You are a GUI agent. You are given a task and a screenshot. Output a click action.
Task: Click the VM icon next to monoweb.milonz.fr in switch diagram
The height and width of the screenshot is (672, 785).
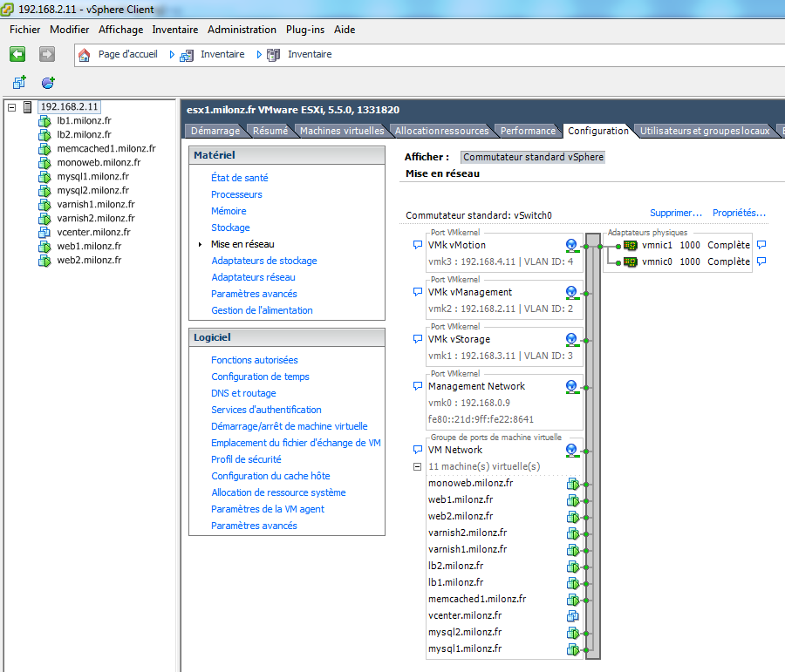(x=573, y=484)
